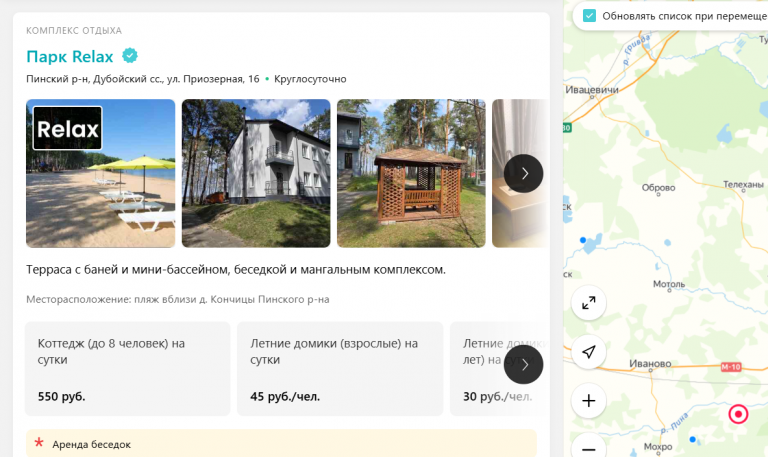Click the verified badge next to Парк Relax

130,56
